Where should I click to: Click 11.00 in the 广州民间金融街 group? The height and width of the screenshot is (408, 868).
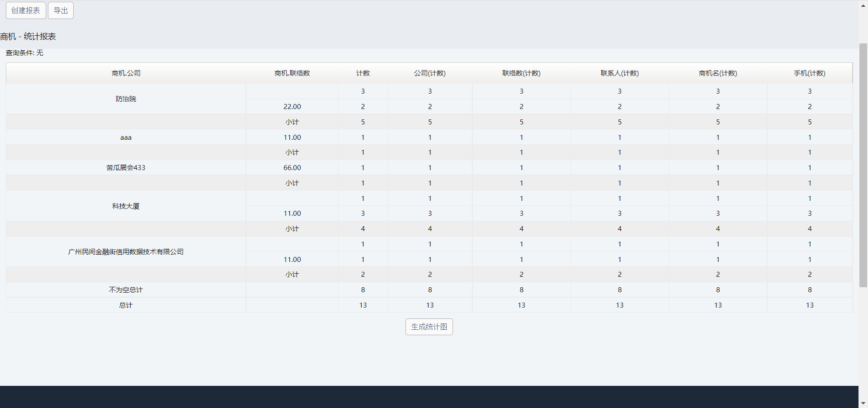pyautogui.click(x=292, y=259)
